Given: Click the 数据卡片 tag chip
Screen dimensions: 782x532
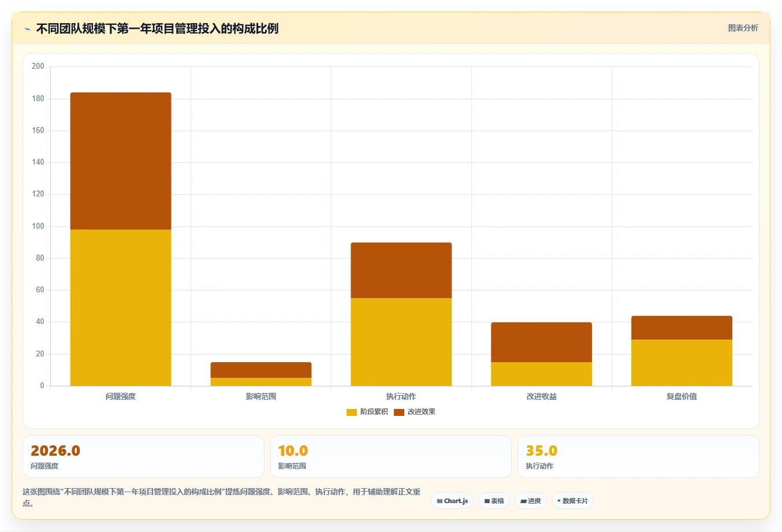Looking at the screenshot, I should pos(572,501).
